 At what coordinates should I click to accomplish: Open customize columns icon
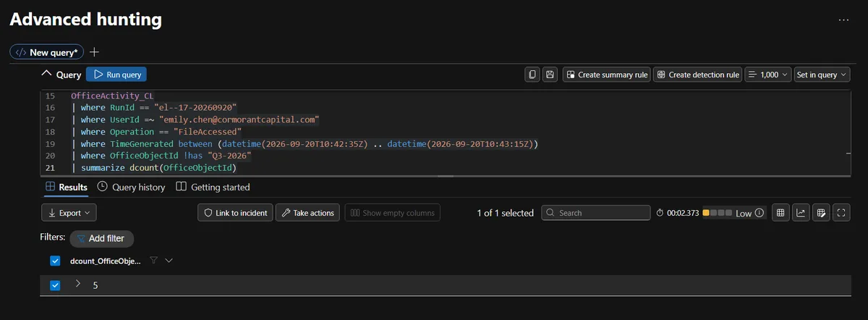821,213
